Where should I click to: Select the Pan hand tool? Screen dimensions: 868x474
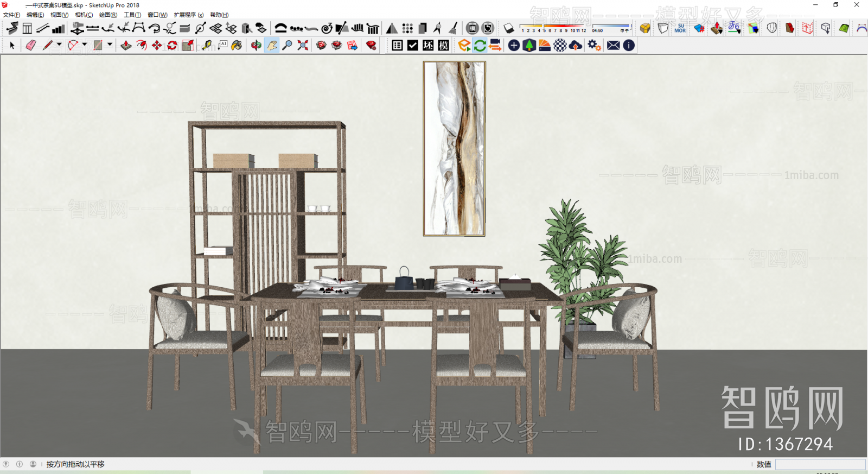coord(272,46)
